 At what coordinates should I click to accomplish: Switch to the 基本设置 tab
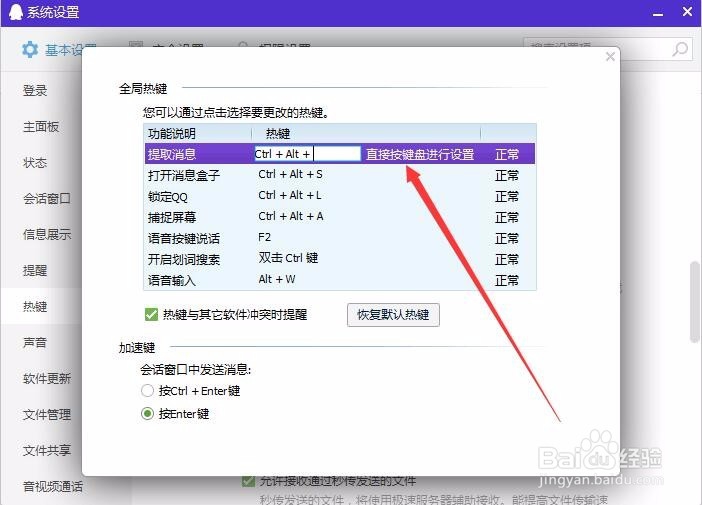(x=60, y=50)
